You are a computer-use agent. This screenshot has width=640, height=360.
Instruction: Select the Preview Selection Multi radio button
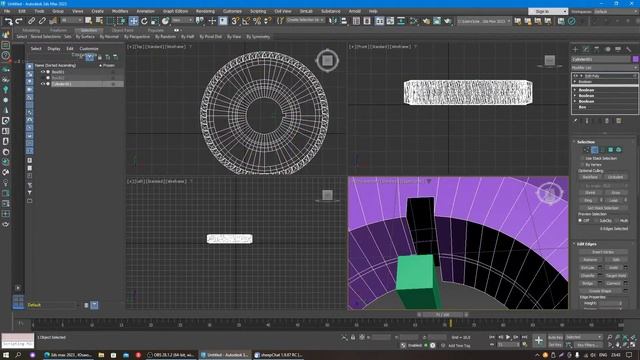pos(617,220)
